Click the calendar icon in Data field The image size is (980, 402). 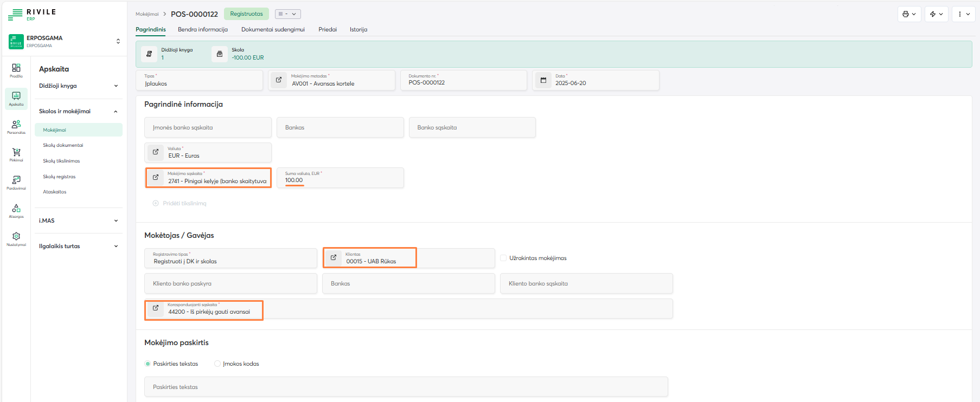point(543,80)
